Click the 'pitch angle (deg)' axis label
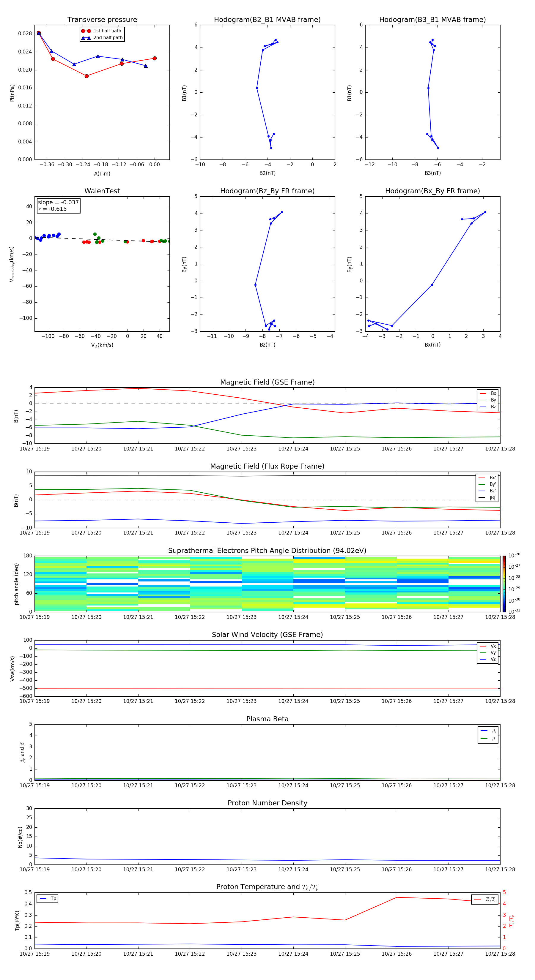 click(x=16, y=584)
